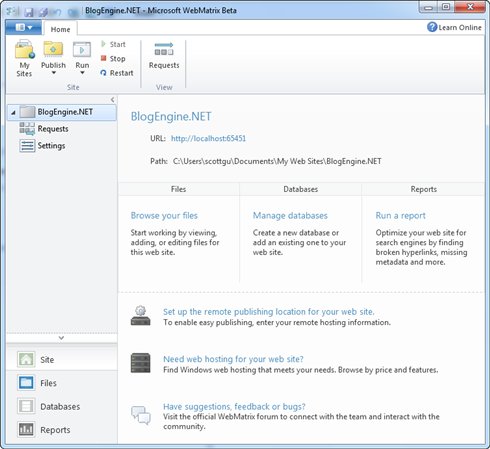Select the Home ribbon tab

click(60, 29)
